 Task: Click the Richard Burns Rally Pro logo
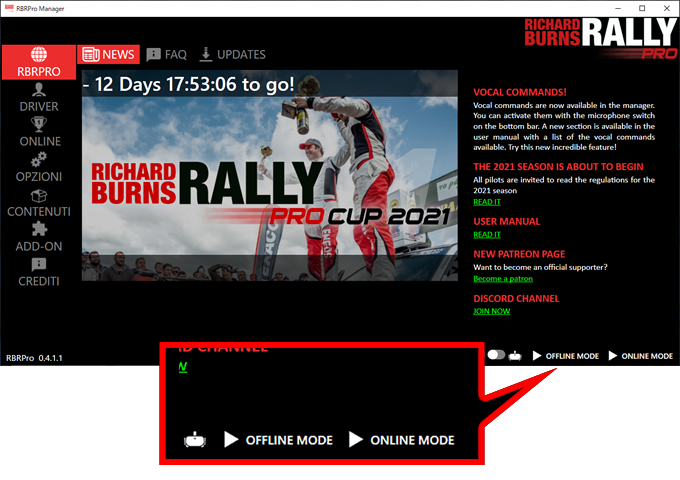(x=600, y=39)
